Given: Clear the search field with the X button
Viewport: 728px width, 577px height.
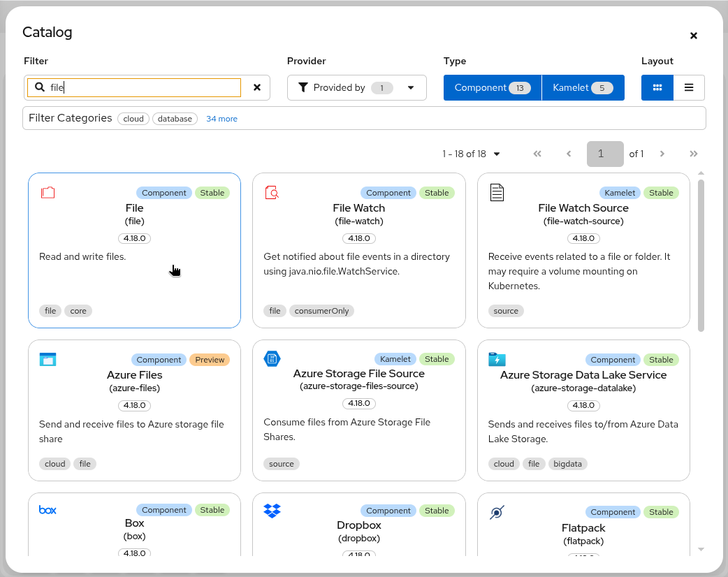Looking at the screenshot, I should pos(256,87).
